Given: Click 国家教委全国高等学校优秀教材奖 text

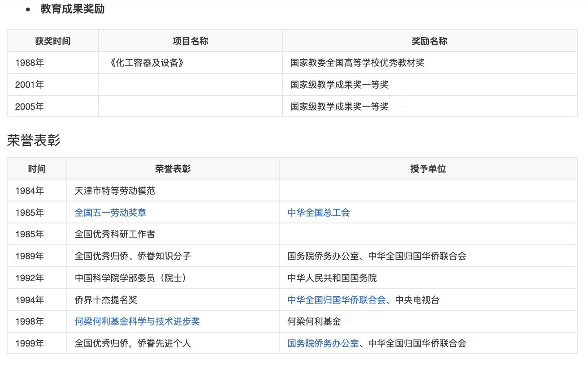Looking at the screenshot, I should pos(357,63).
